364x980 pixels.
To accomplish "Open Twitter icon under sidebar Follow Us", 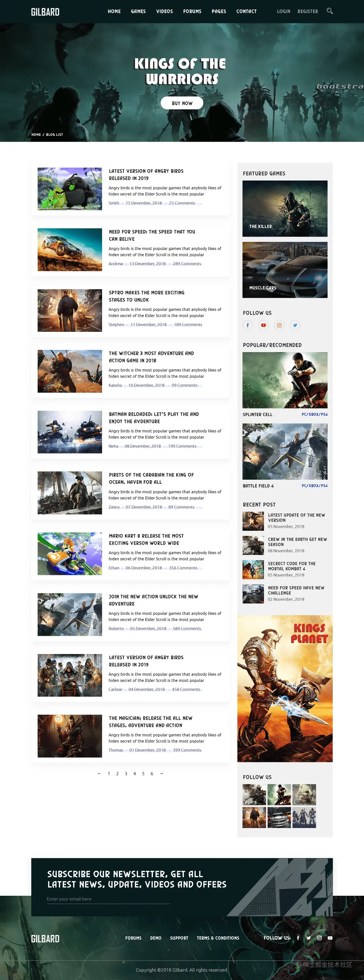I will pos(295,325).
